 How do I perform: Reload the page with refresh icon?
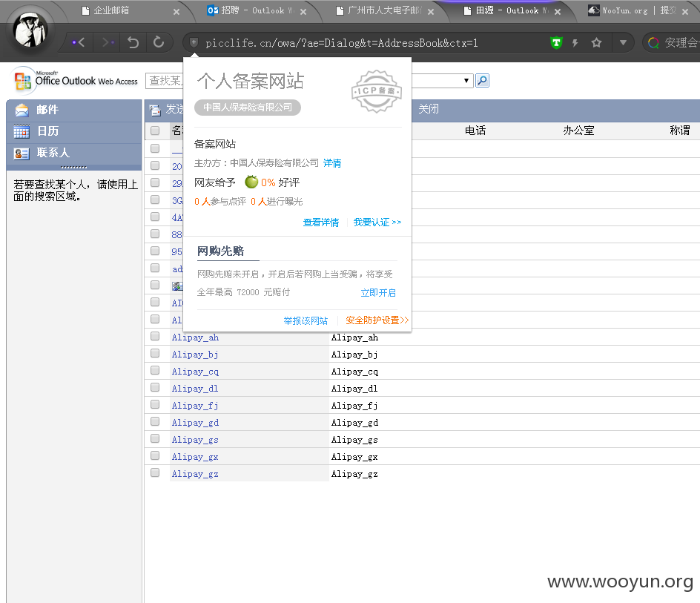(159, 42)
